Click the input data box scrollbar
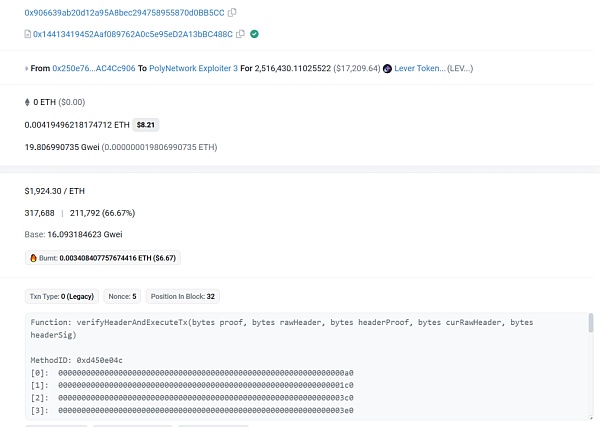Image resolution: width=600 pixels, height=427 pixels. pyautogui.click(x=590, y=324)
